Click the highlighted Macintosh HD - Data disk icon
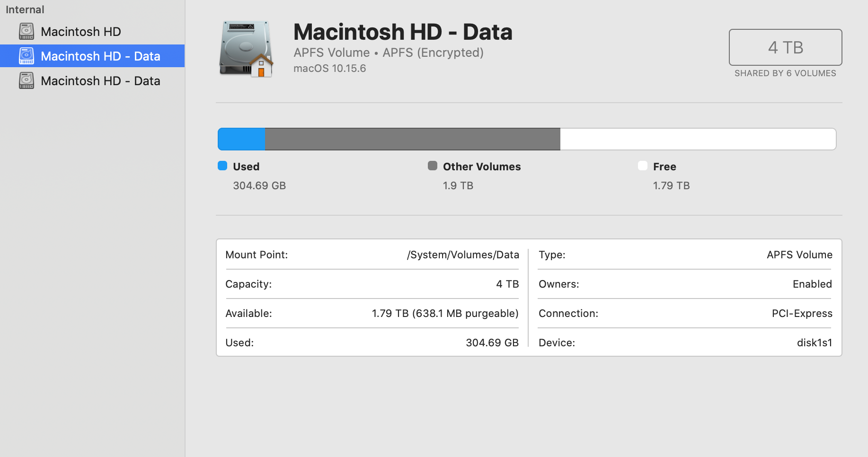The image size is (868, 457). tap(27, 56)
